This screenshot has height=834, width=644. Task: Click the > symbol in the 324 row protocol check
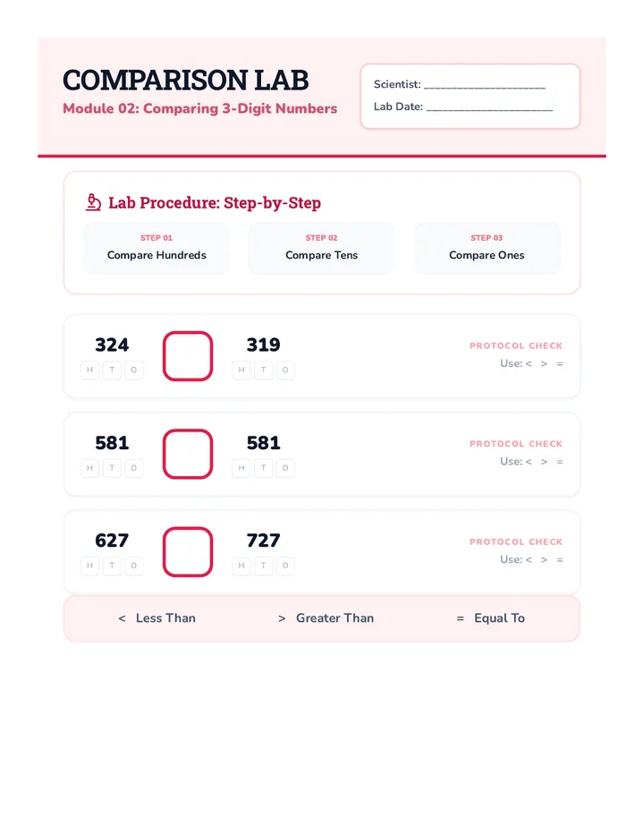544,364
